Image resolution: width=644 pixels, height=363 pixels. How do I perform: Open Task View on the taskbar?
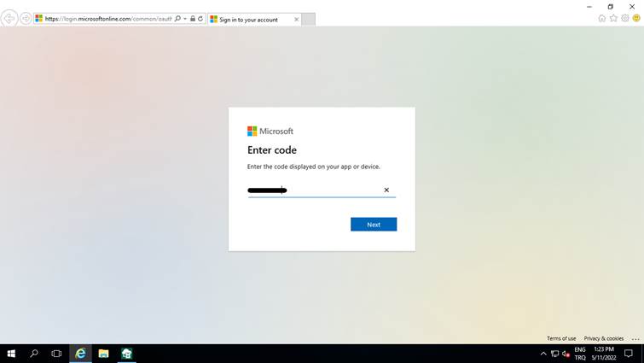coord(56,354)
